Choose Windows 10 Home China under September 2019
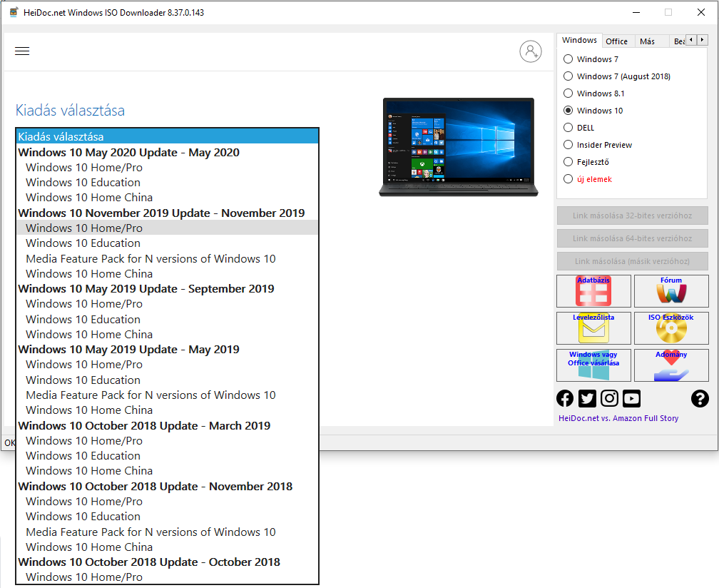This screenshot has width=719, height=588. coord(168,335)
